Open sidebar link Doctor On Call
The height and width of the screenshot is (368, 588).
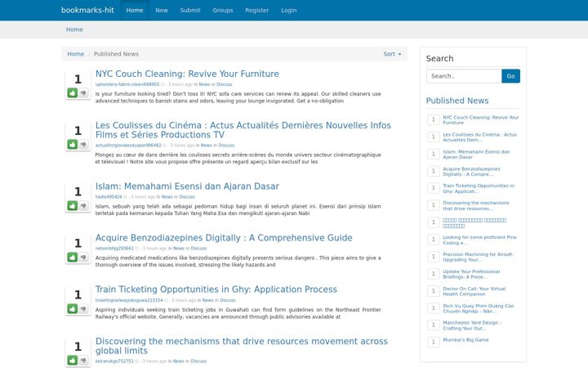pyautogui.click(x=474, y=291)
